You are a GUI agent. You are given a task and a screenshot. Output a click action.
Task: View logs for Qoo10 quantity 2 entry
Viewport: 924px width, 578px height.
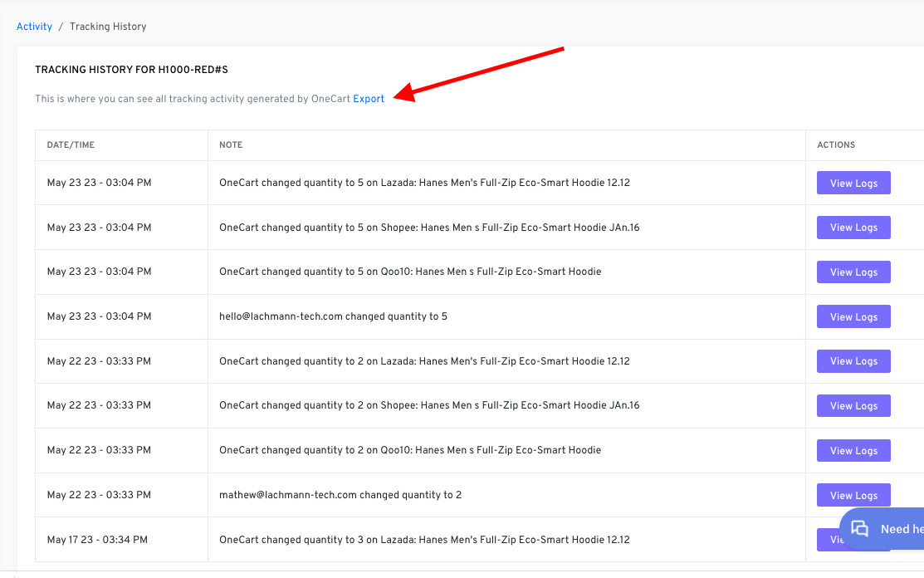[853, 451]
